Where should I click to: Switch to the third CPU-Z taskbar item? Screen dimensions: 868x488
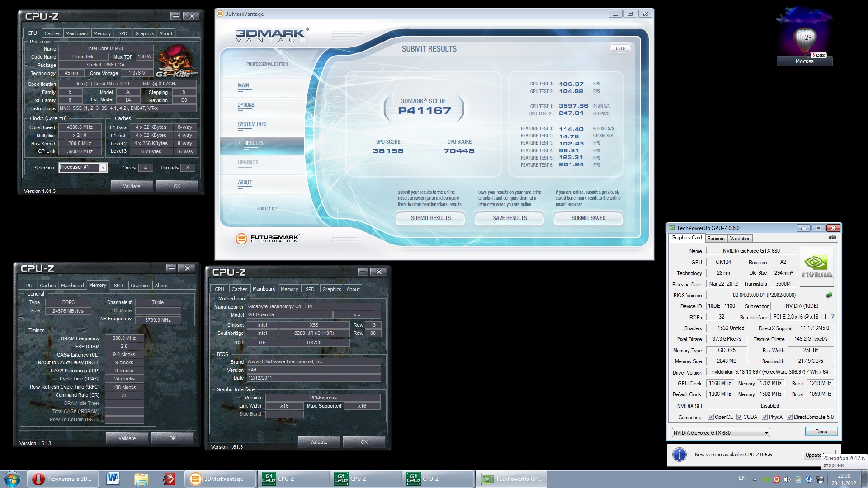point(438,479)
